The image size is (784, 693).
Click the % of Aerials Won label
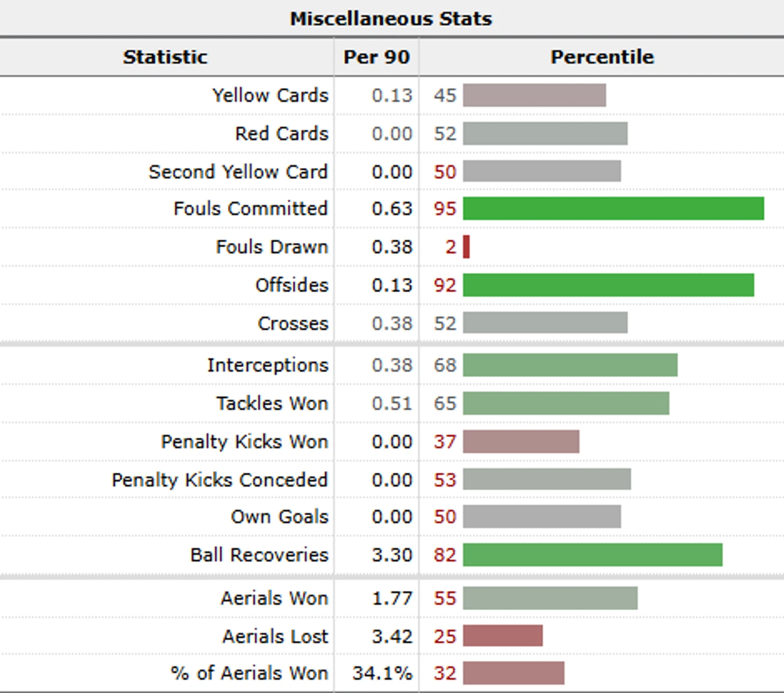[x=249, y=673]
